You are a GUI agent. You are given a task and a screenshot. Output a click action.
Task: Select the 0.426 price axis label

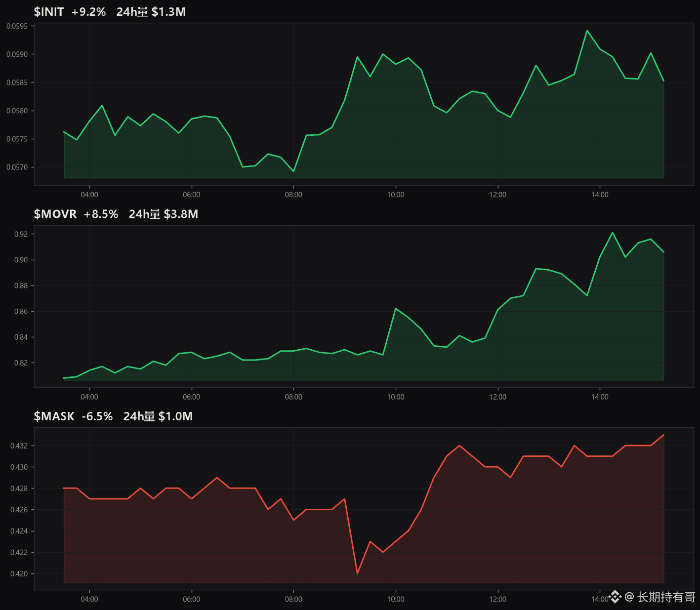[x=19, y=510]
